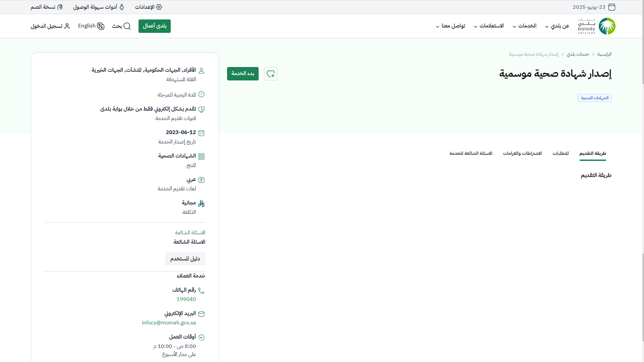The image size is (644, 362).
Task: Click the calendar icon beside the date
Action: (612, 7)
